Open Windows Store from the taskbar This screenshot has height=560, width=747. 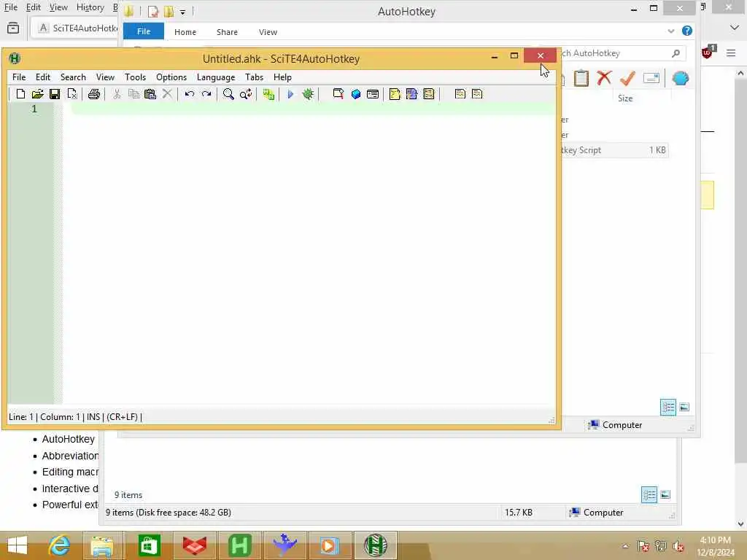(x=149, y=545)
